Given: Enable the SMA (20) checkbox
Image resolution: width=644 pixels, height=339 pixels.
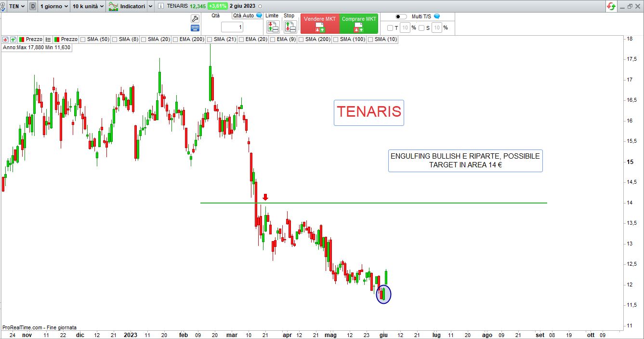Looking at the screenshot, I should pos(144,40).
